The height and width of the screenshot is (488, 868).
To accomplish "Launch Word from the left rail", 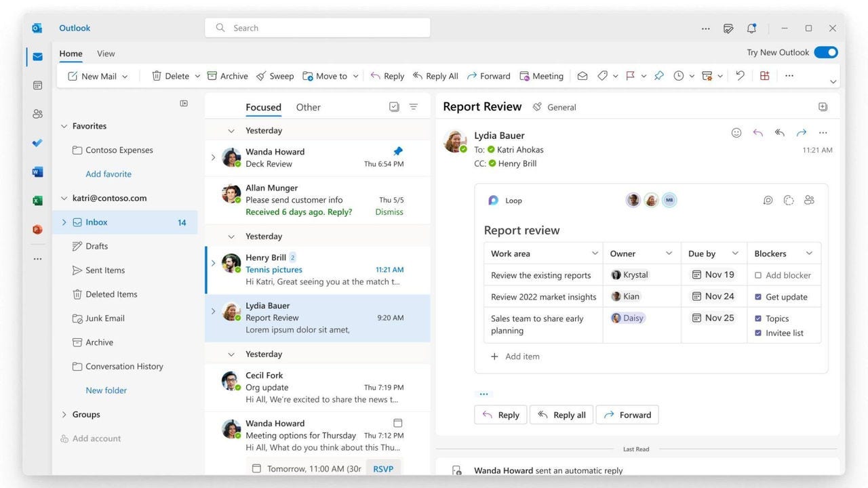I will tap(37, 172).
